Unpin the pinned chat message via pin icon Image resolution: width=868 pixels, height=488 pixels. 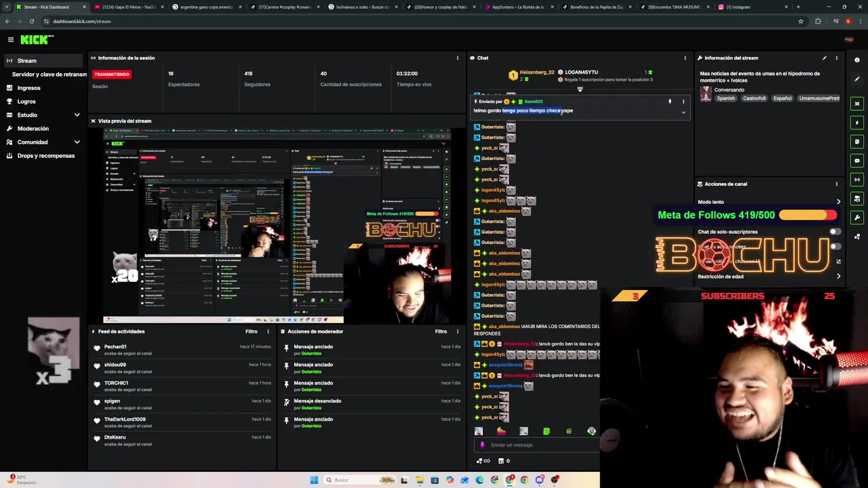point(669,102)
